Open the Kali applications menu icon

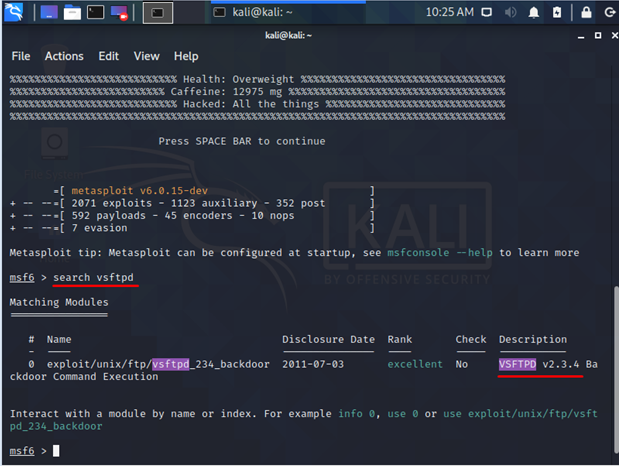coord(14,12)
